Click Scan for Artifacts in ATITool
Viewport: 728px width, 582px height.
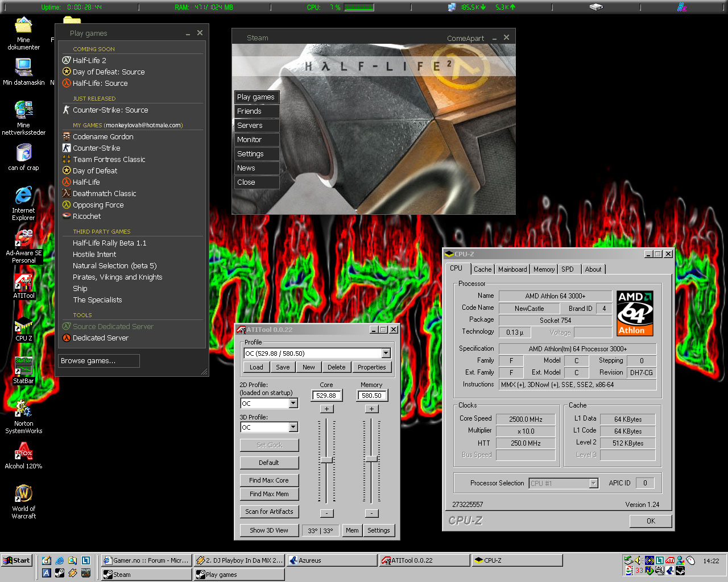pyautogui.click(x=269, y=512)
